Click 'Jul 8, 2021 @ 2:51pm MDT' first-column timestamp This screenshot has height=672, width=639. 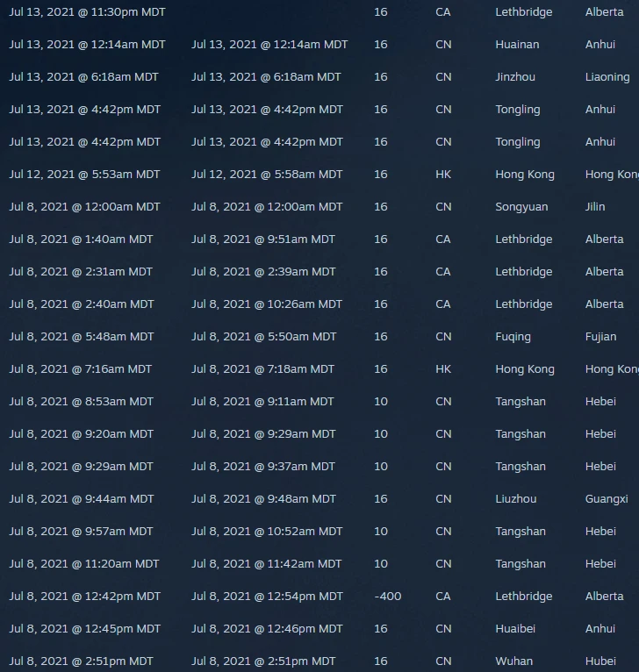tap(81, 661)
